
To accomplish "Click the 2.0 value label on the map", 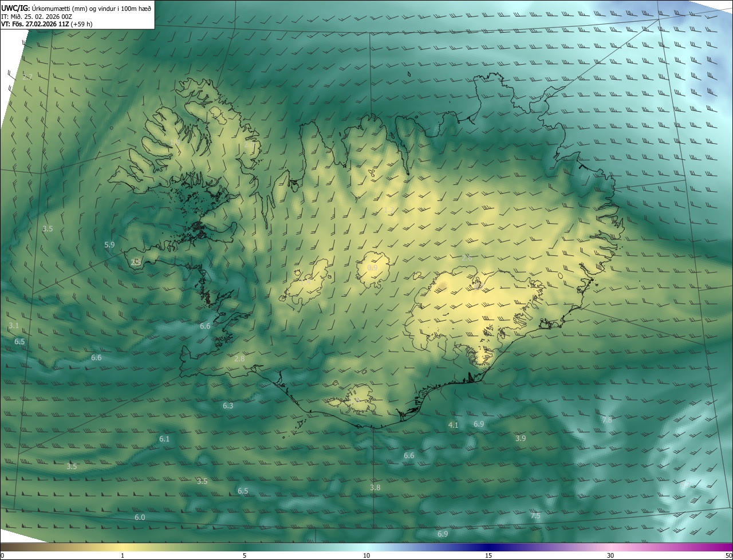I will pos(249,145).
